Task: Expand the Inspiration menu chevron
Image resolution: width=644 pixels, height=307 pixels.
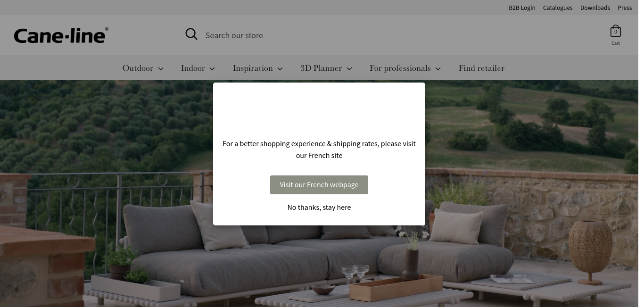Action: 280,69
